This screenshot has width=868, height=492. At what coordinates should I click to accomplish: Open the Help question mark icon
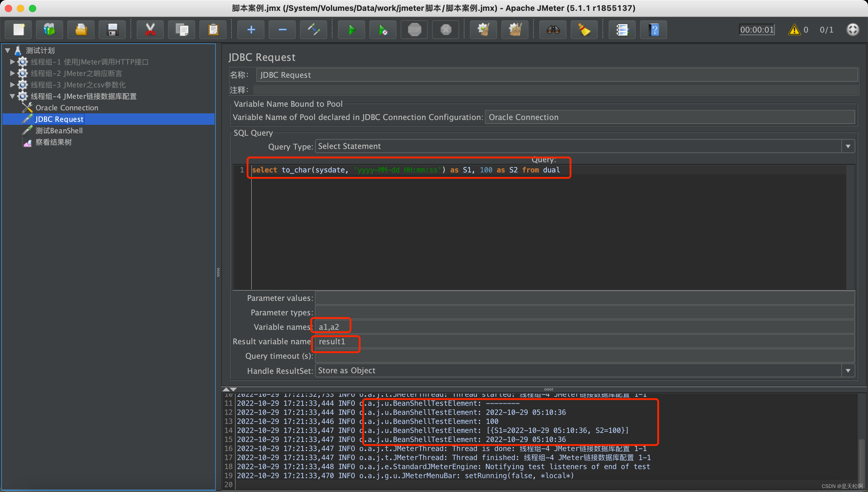pyautogui.click(x=653, y=30)
